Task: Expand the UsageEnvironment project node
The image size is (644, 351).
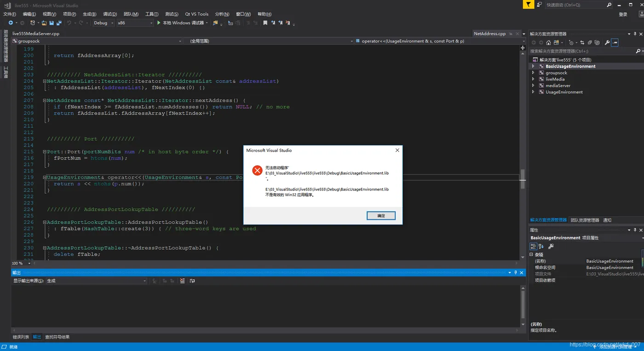Action: coord(533,92)
